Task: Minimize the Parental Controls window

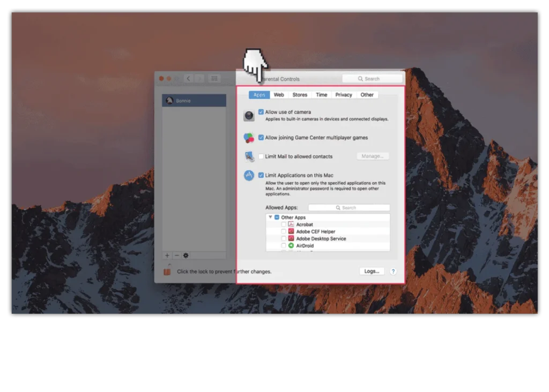Action: (169, 79)
